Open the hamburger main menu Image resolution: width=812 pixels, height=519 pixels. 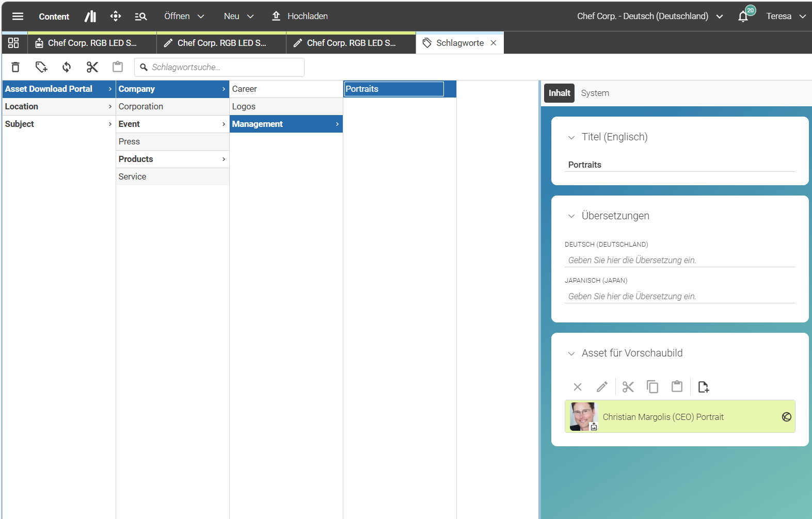coord(18,16)
